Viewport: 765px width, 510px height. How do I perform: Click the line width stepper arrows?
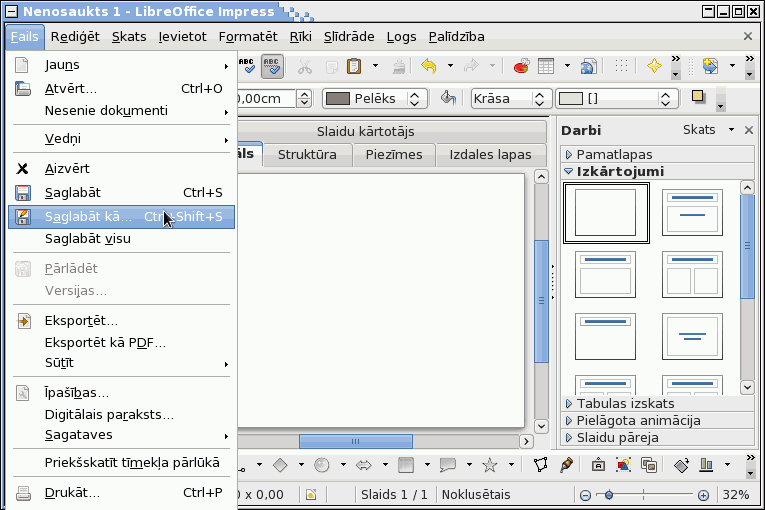(x=304, y=99)
